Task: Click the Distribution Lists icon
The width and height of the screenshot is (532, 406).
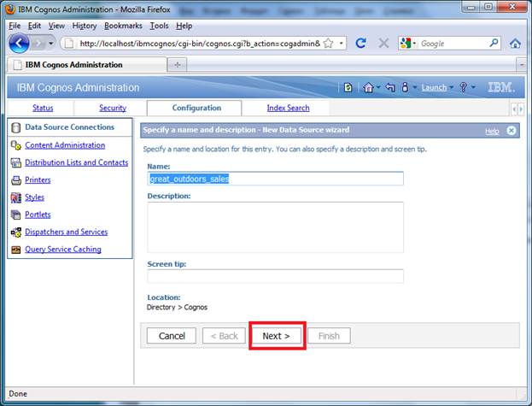Action: point(15,162)
